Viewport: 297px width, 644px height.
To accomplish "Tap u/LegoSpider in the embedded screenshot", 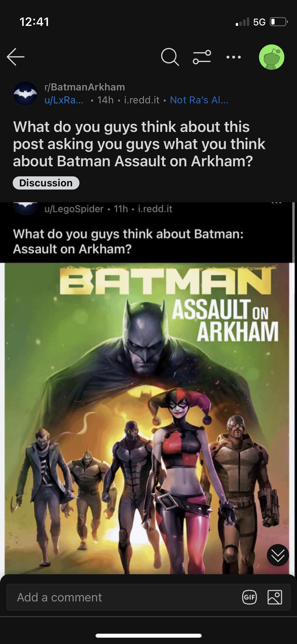I will (74, 209).
